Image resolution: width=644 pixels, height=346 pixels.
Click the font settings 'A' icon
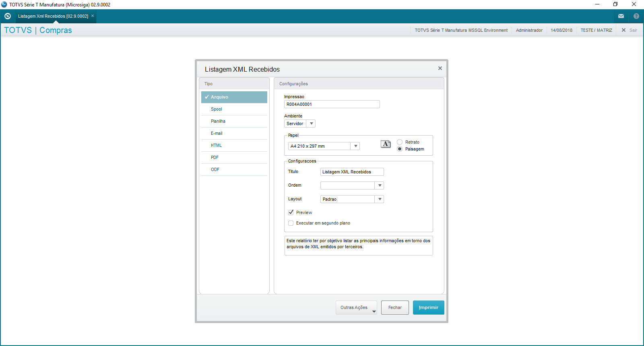click(386, 144)
